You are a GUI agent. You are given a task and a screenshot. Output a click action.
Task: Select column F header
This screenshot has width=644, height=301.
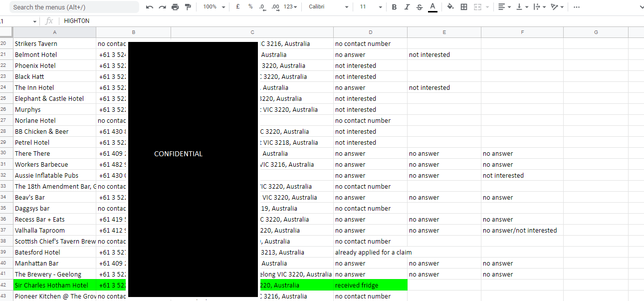522,32
